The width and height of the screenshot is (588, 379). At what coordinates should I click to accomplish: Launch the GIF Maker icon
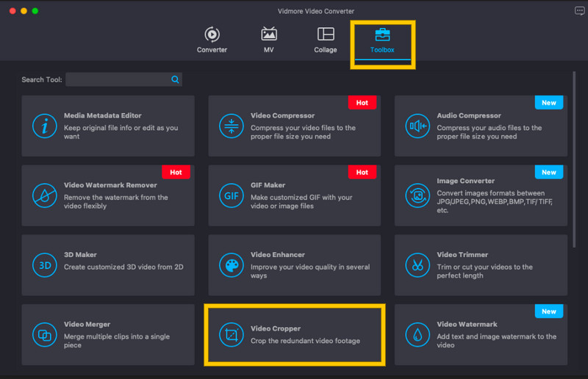pyautogui.click(x=232, y=196)
